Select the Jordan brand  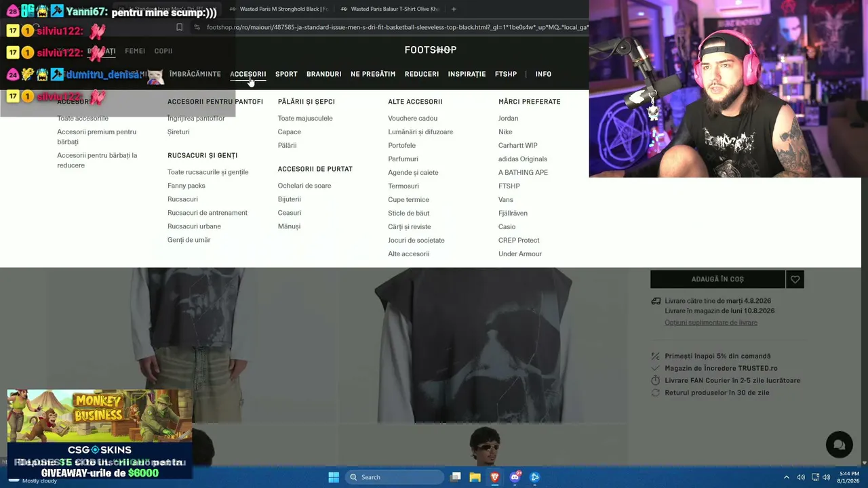(x=509, y=118)
